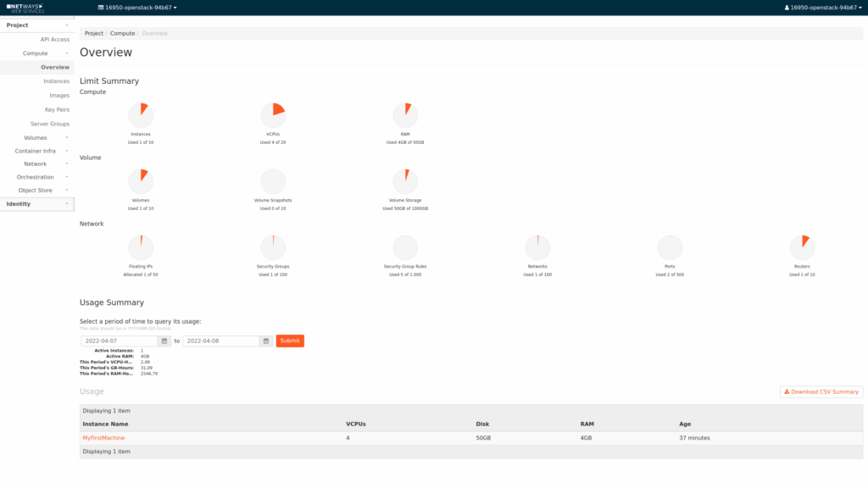Click the VCPUs usage pie chart
The height and width of the screenshot is (488, 868).
(273, 115)
